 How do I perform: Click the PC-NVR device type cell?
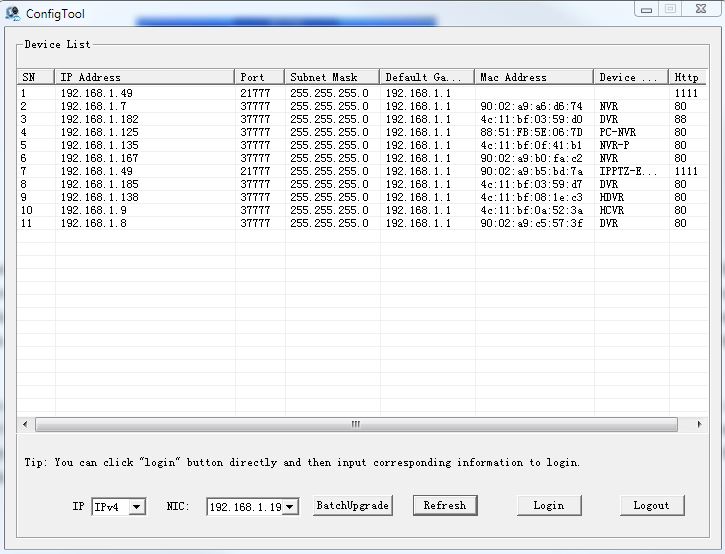pos(618,132)
